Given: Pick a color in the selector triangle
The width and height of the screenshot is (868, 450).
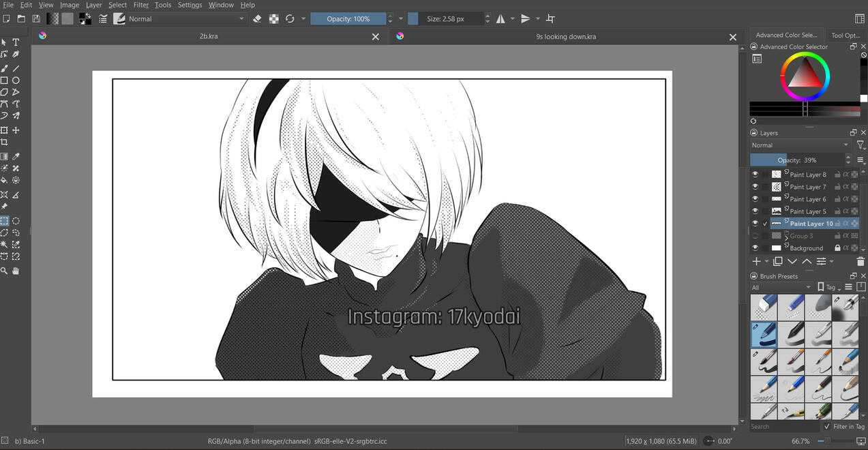Looking at the screenshot, I should [805, 73].
